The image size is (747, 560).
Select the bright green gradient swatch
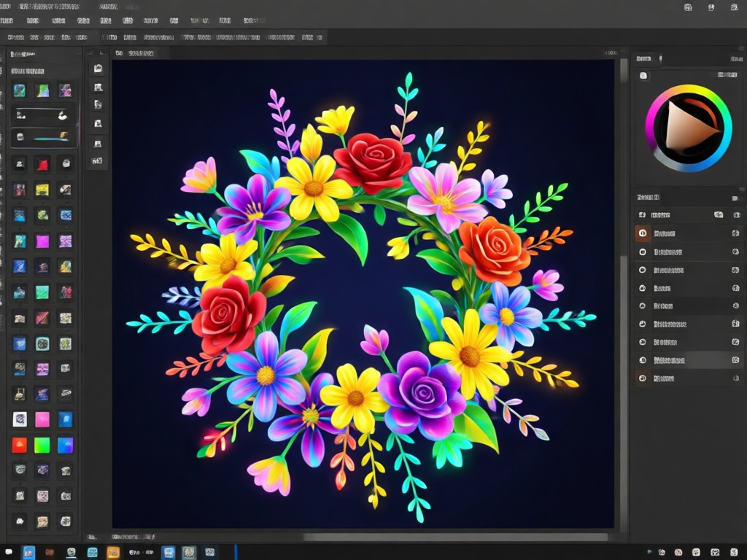tap(42, 446)
